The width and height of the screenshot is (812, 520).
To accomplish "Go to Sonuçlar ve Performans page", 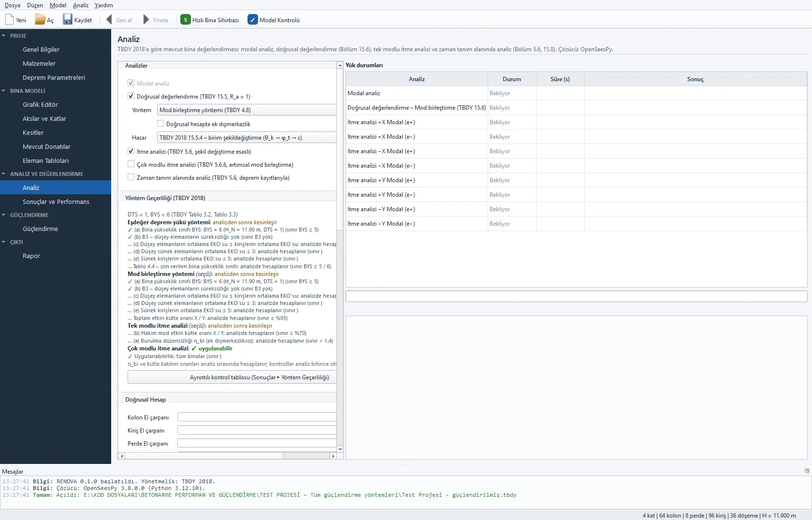I will coord(56,202).
